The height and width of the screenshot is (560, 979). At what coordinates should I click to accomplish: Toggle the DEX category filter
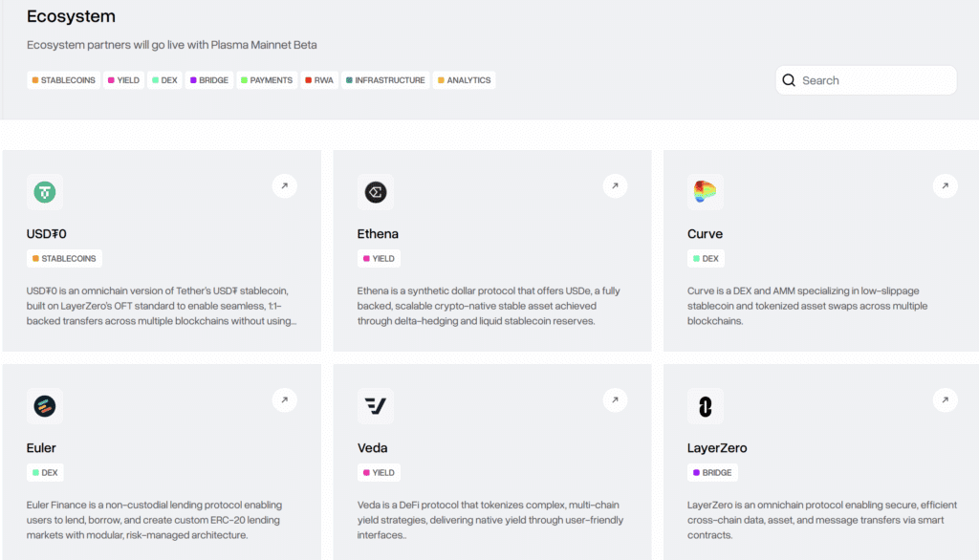click(164, 80)
